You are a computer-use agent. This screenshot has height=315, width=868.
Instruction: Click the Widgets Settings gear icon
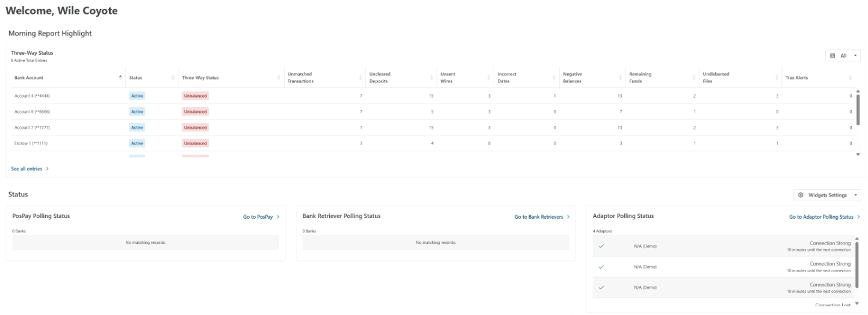(801, 195)
